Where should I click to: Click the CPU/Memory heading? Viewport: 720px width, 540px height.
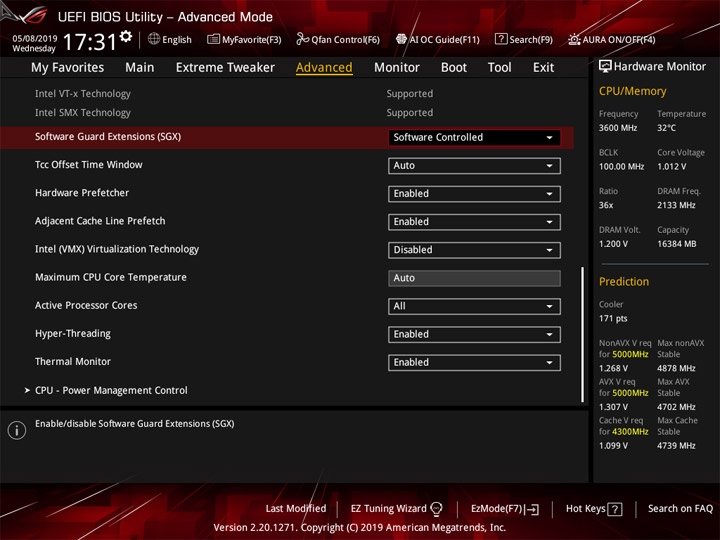(632, 91)
